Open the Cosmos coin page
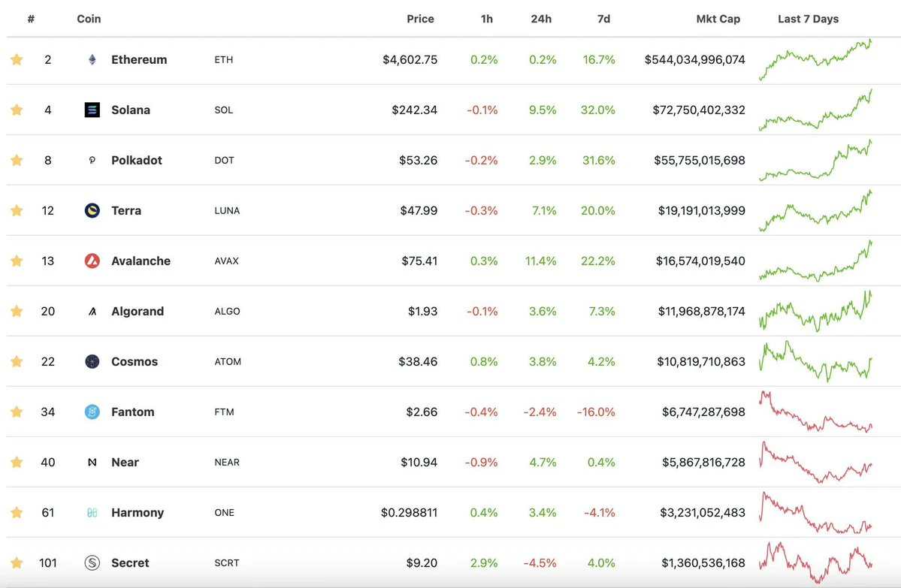Image resolution: width=901 pixels, height=588 pixels. (135, 361)
